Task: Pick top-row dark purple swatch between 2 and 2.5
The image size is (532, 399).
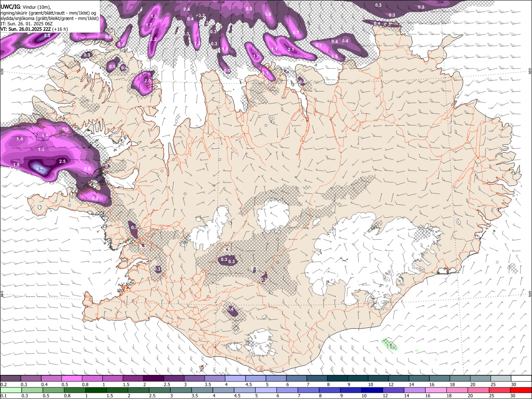Action: [153, 378]
